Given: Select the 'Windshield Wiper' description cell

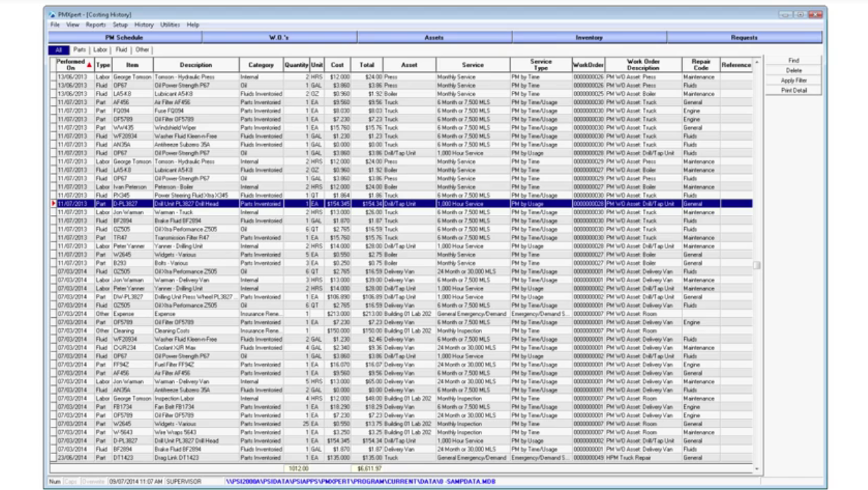Looking at the screenshot, I should 196,128.
